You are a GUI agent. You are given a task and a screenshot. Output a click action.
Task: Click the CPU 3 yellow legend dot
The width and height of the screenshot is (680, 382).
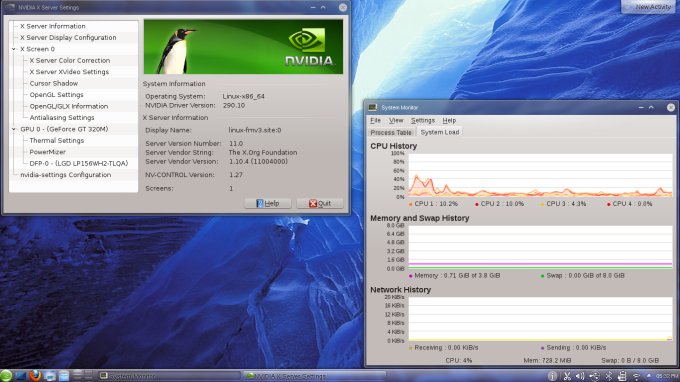coord(542,204)
